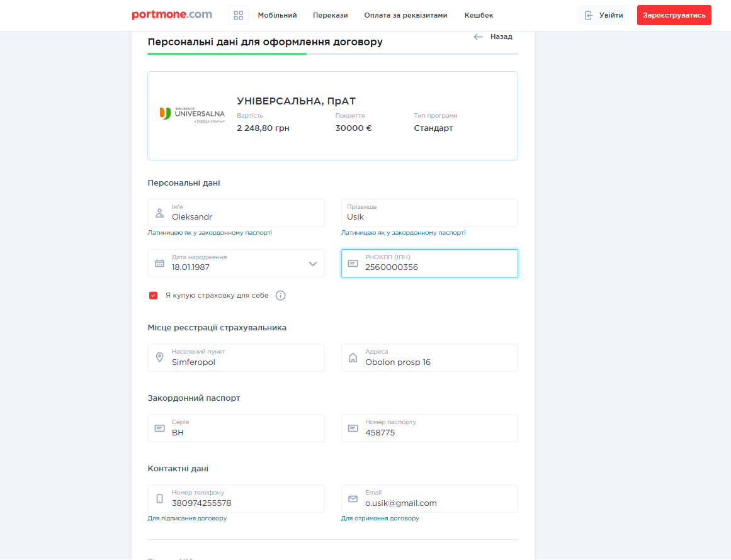Open the Мобільний menu item
The image size is (731, 560).
(x=277, y=15)
